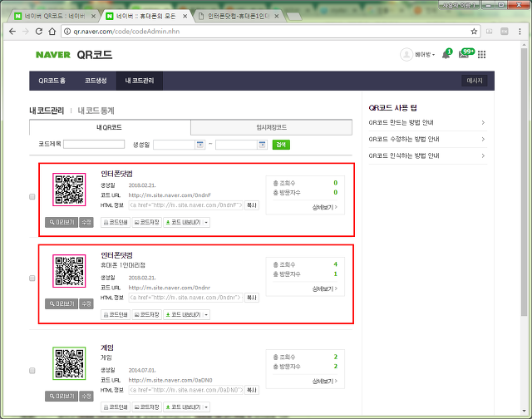Click 수정 button for first 인터폰닷컴 code
The image size is (532, 419).
coord(86,223)
